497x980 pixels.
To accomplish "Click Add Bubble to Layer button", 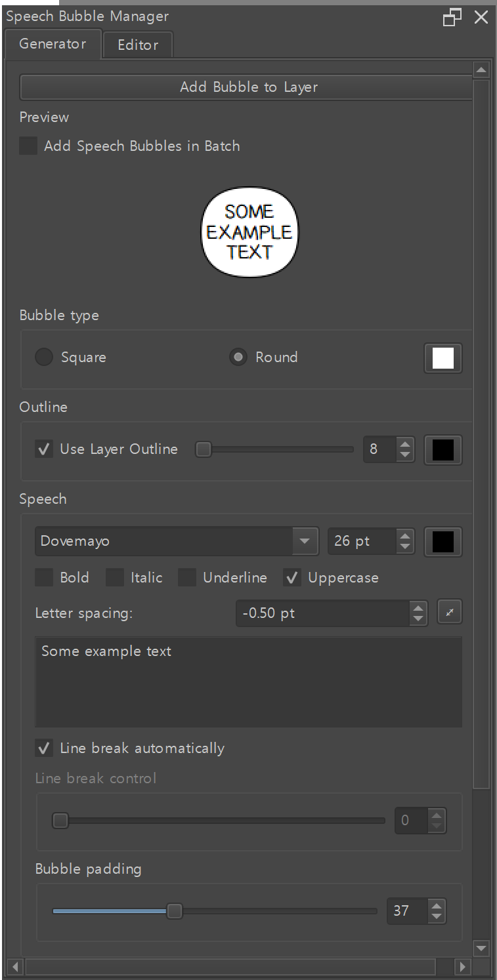I will point(248,87).
